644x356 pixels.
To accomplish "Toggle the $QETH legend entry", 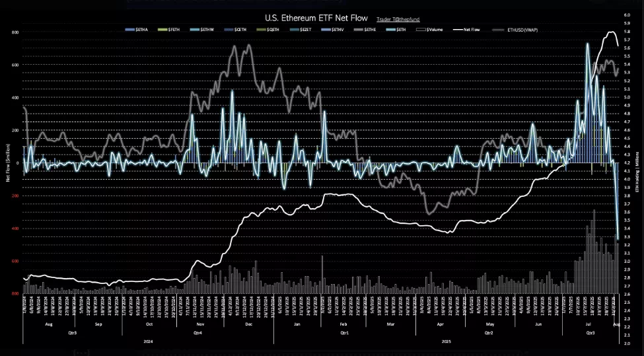I will coord(268,30).
